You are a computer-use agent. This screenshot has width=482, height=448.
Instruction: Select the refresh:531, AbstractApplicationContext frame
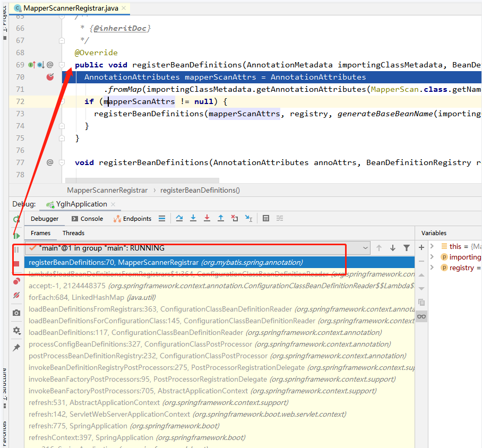pyautogui.click(x=219, y=402)
